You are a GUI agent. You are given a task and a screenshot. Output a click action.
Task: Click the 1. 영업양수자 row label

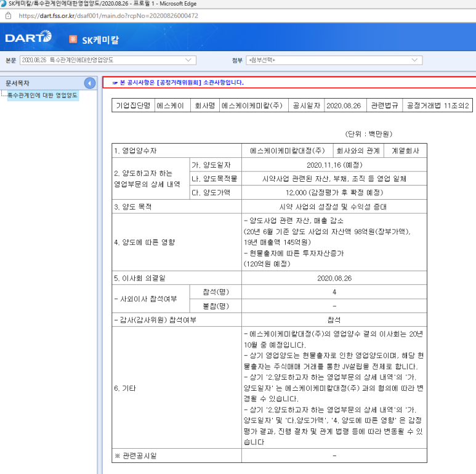click(x=135, y=151)
